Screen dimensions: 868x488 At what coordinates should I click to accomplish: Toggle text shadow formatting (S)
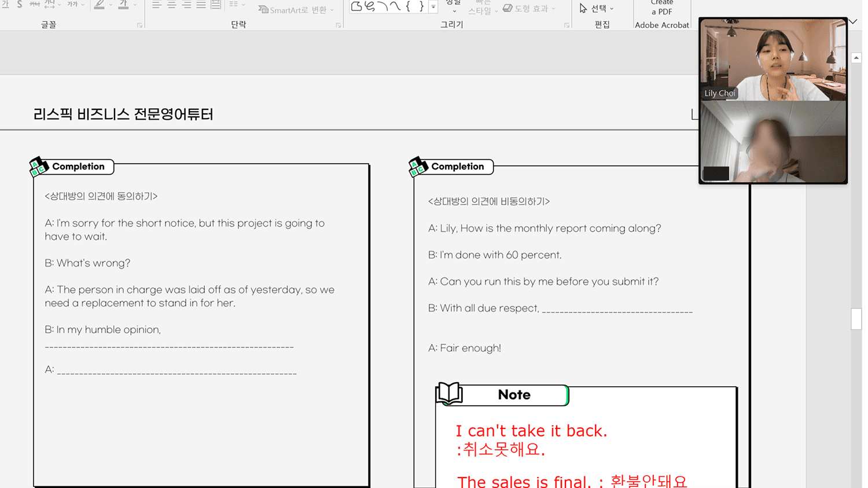(19, 5)
